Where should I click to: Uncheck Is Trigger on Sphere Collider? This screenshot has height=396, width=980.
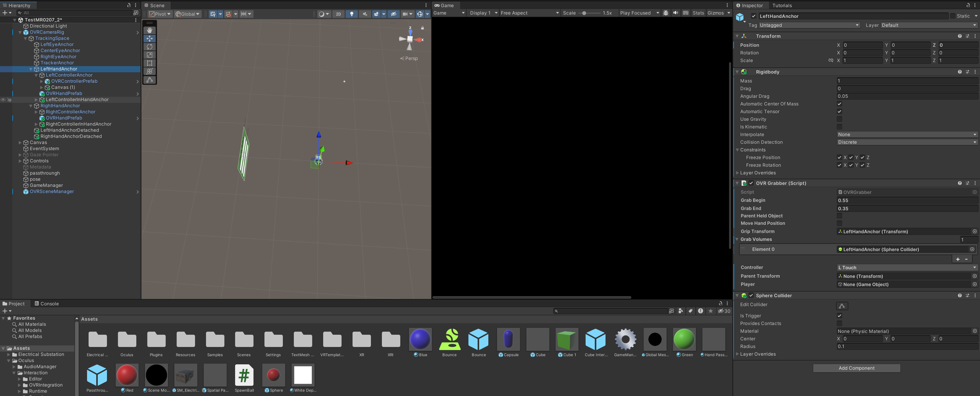pos(839,316)
